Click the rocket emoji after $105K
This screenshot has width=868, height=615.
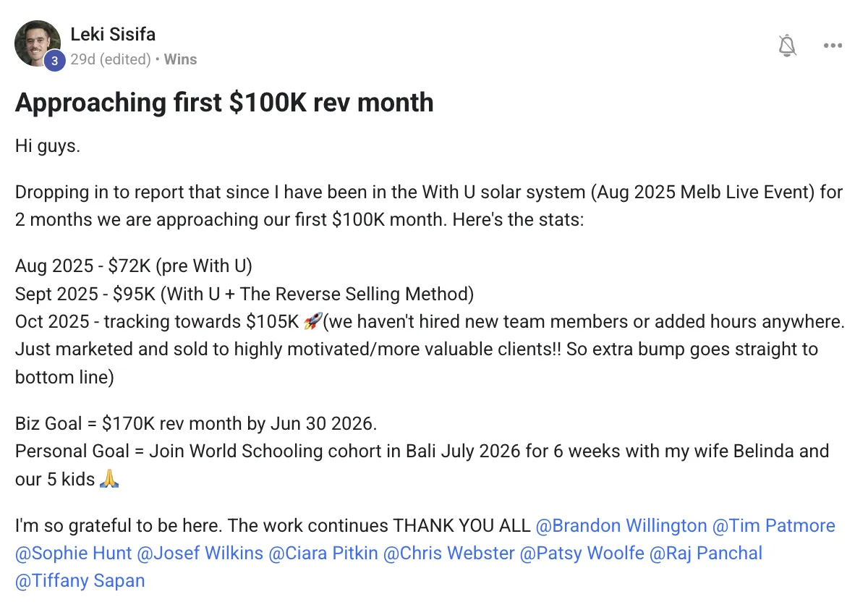pyautogui.click(x=312, y=322)
